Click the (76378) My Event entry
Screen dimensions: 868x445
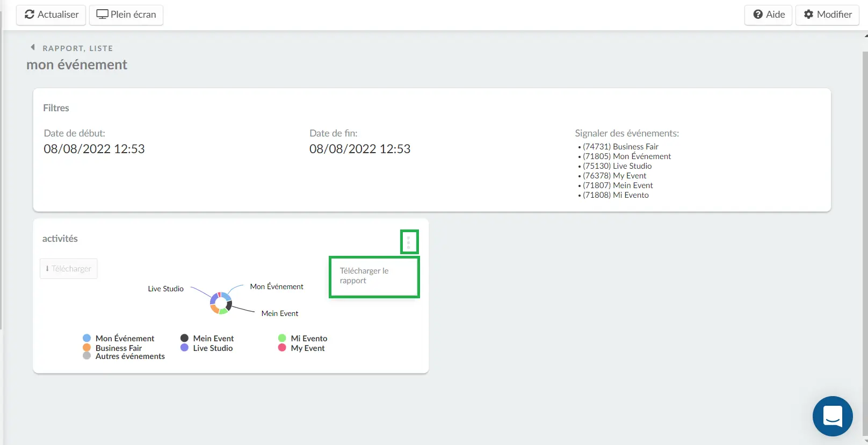pos(614,176)
